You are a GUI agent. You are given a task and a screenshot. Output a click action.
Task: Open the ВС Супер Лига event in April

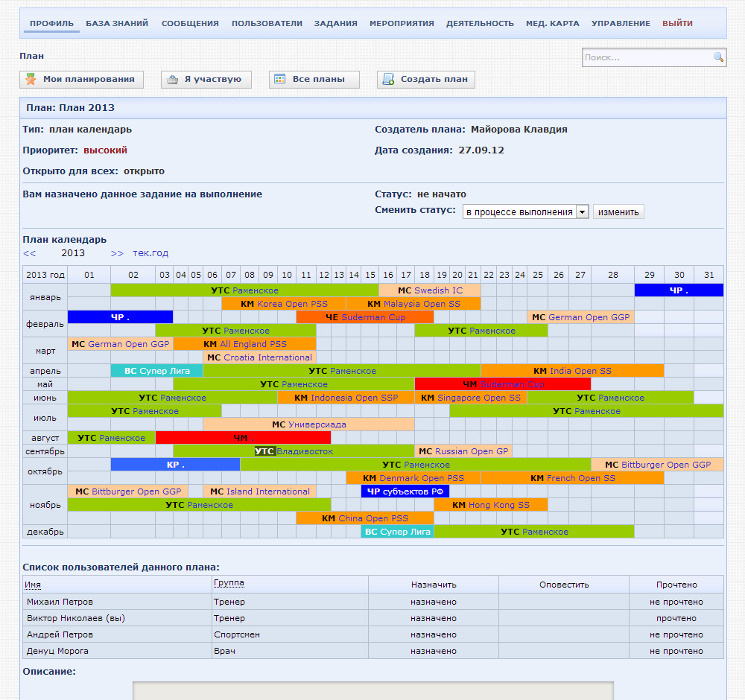click(156, 371)
